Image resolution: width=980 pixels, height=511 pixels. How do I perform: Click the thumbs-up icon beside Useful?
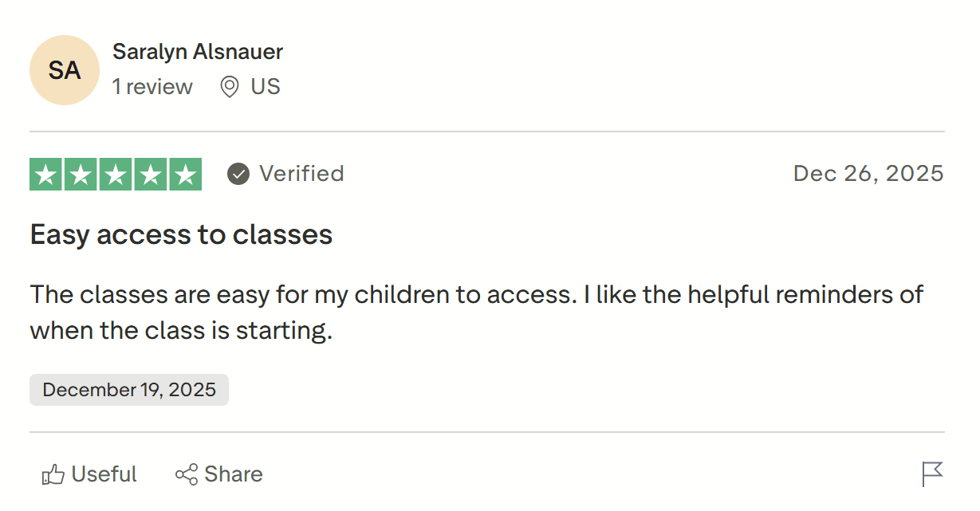(x=53, y=474)
